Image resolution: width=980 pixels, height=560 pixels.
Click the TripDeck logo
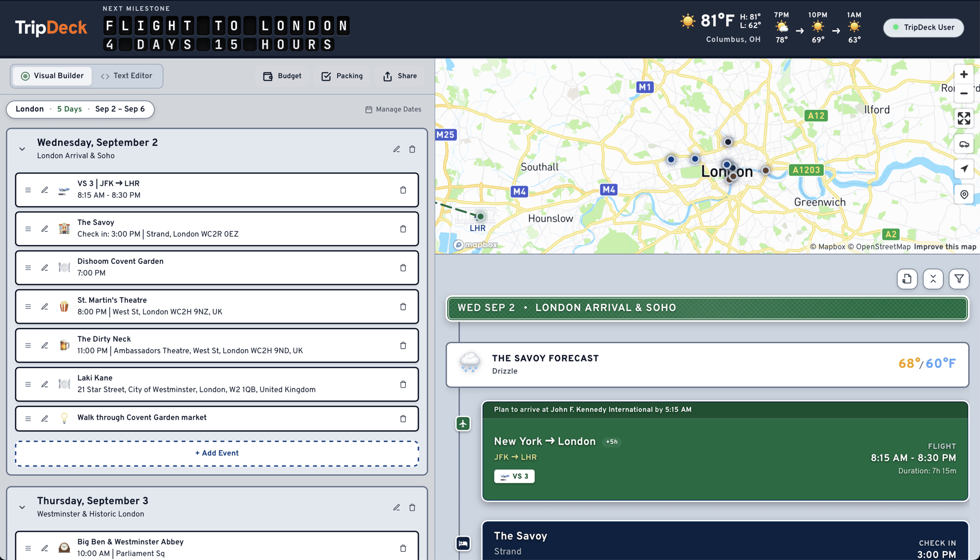pyautogui.click(x=51, y=28)
